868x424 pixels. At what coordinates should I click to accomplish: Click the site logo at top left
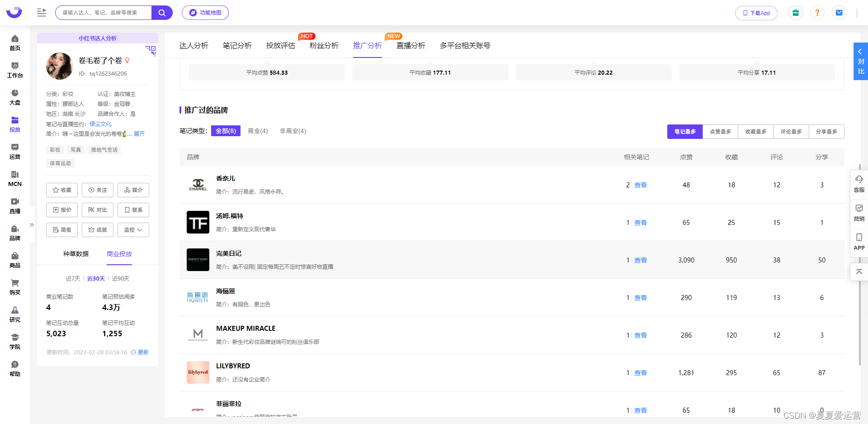coord(14,12)
